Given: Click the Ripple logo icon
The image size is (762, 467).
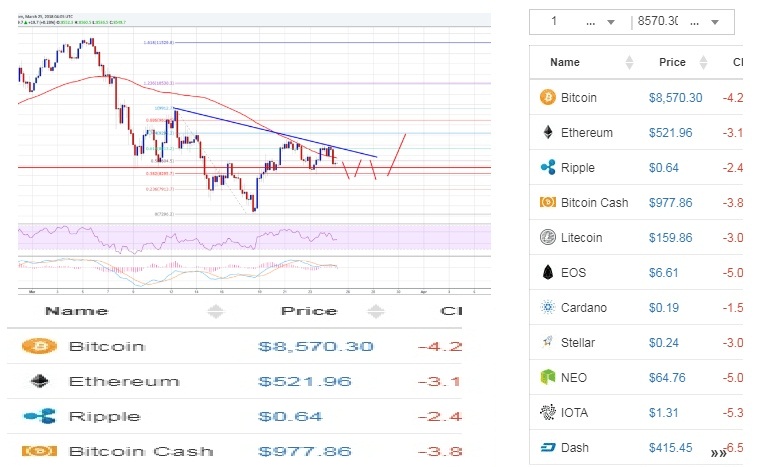Looking at the screenshot, I should pos(547,168).
